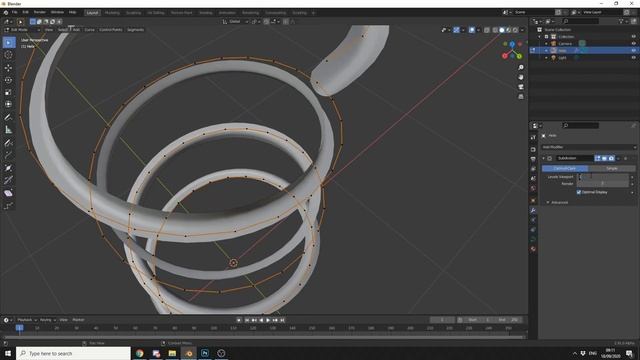640x360 pixels.
Task: Expand the Advanced section
Action: (558, 202)
